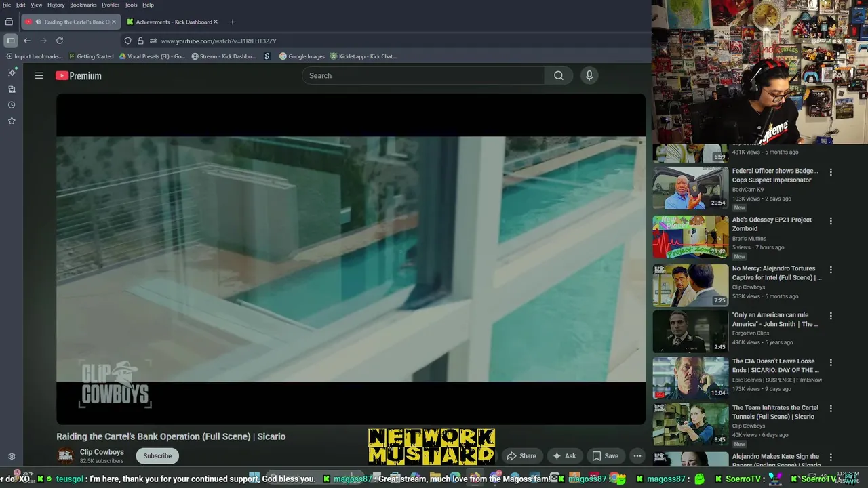Screen dimensions: 868x488
Task: Open site permissions icon in address bar
Action: pyautogui.click(x=153, y=41)
